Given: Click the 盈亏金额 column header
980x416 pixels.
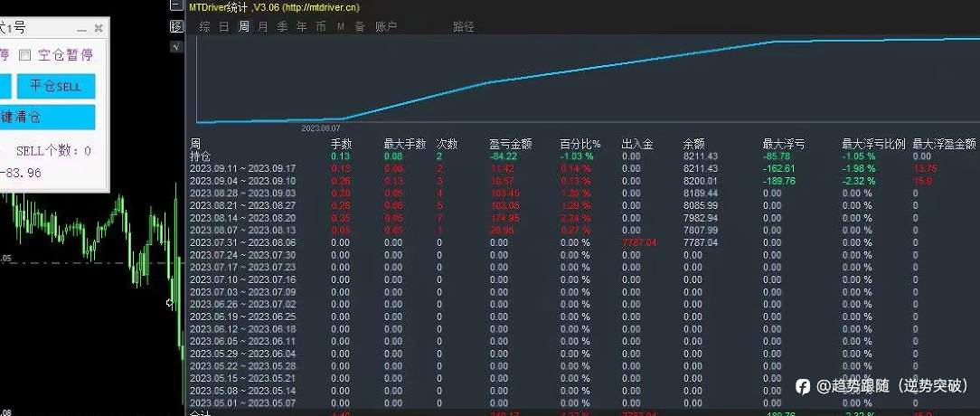Looking at the screenshot, I should (511, 145).
